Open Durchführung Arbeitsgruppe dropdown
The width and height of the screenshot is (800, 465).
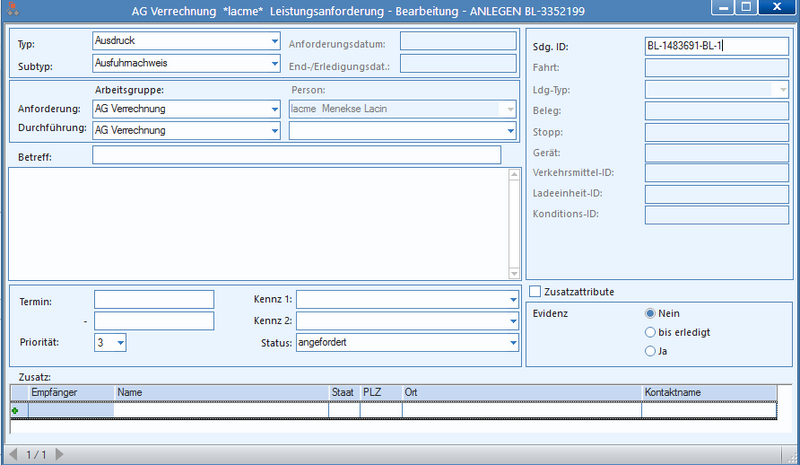click(x=274, y=131)
